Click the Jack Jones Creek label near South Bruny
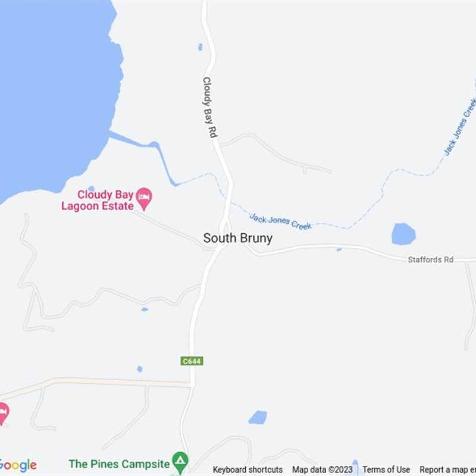Screen dimensions: 476x476 (x=280, y=221)
